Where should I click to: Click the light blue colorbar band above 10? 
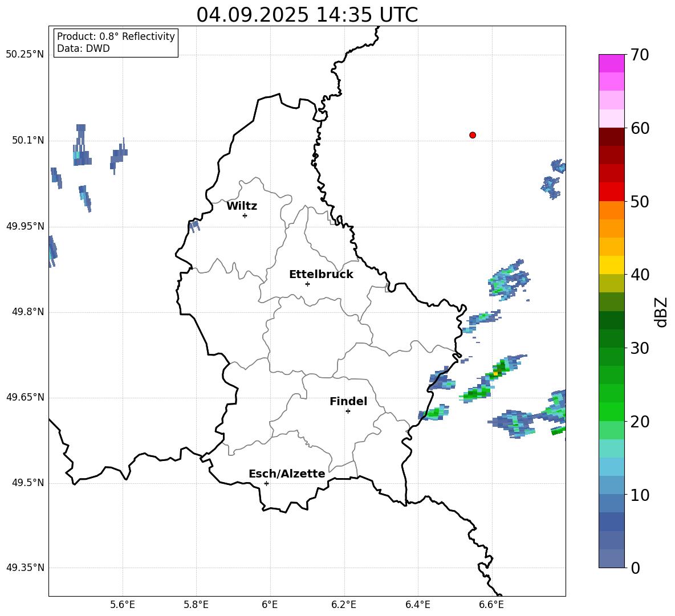[611, 467]
